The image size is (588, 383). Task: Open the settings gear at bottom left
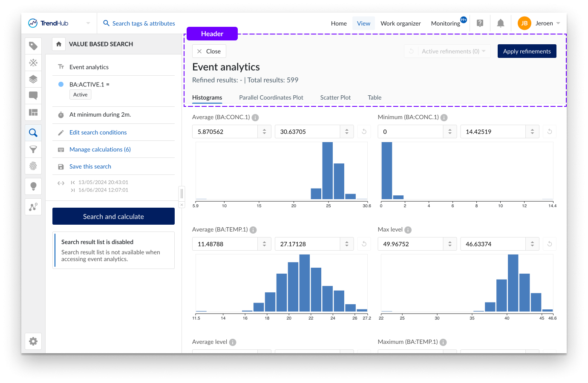click(33, 341)
